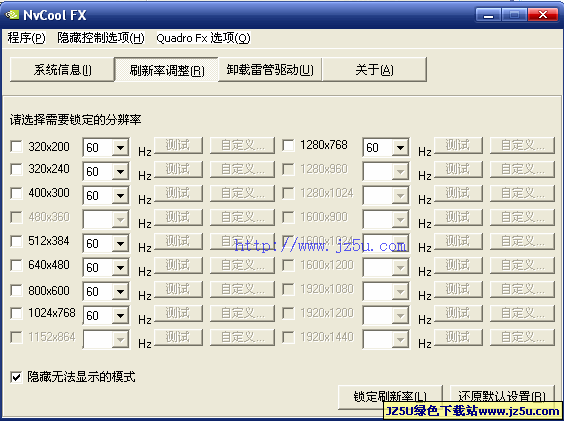
Task: Click the 还原默认设置(R) button
Action: [501, 397]
